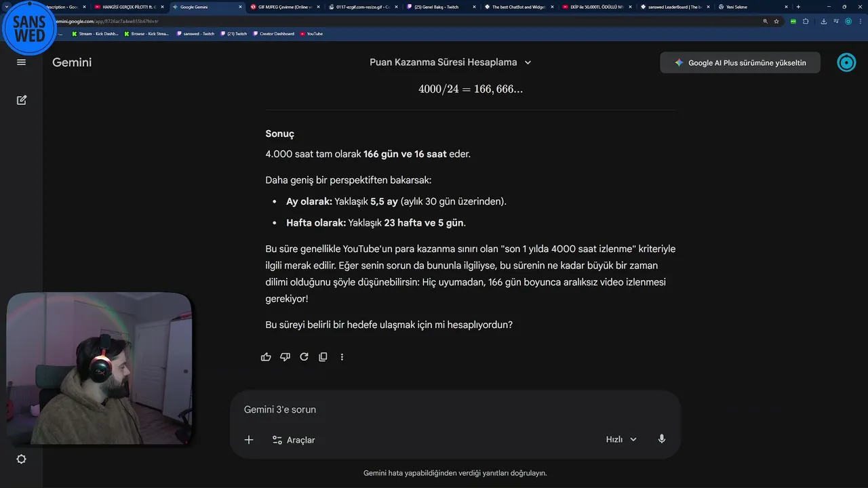
Task: Click the browser address bar
Action: (x=407, y=21)
